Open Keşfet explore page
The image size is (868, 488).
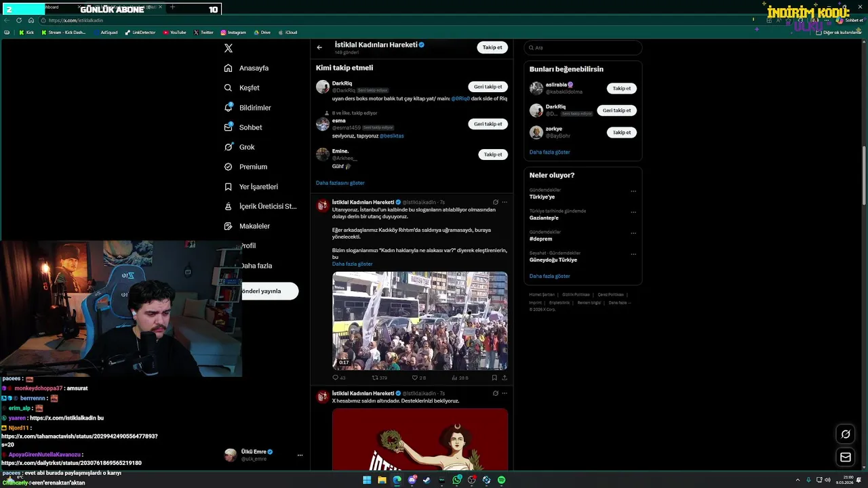coord(241,87)
